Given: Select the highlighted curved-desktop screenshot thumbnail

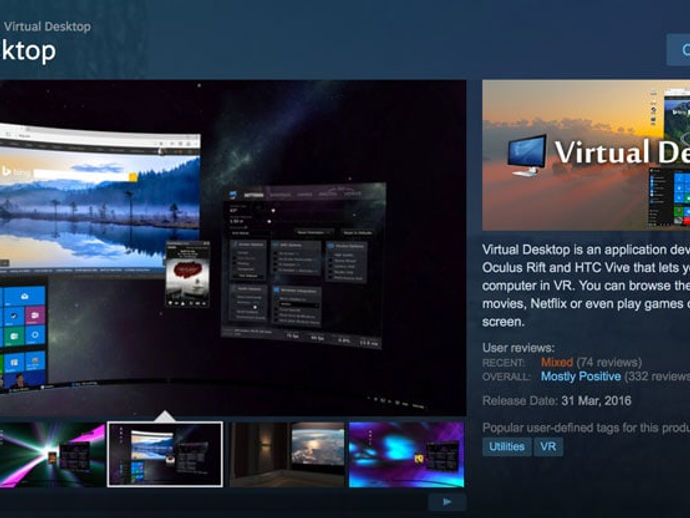Looking at the screenshot, I should coord(165,455).
